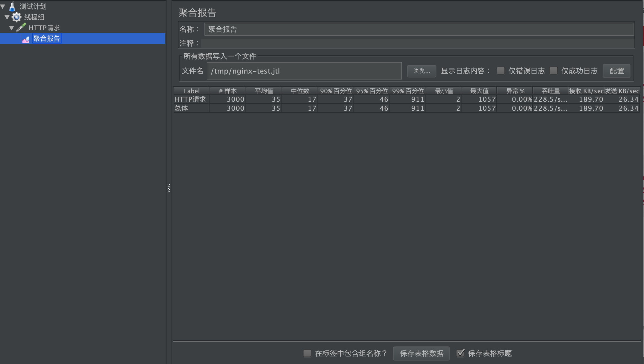Click the 名称 name input field
The width and height of the screenshot is (644, 364).
point(419,29)
